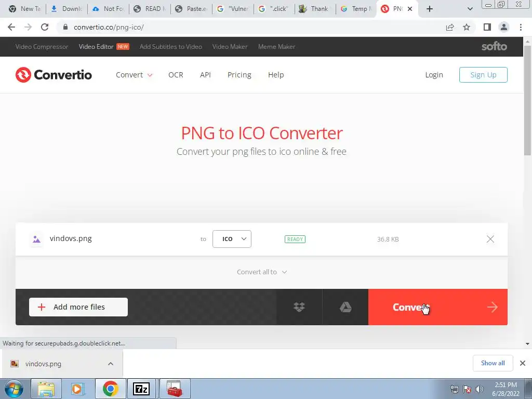Click the Login link
The height and width of the screenshot is (399, 532).
point(434,75)
